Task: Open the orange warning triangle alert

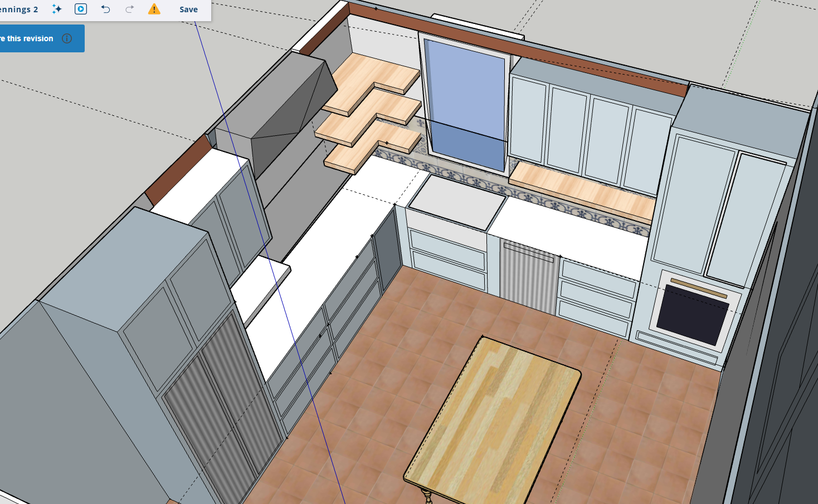Action: pos(154,9)
